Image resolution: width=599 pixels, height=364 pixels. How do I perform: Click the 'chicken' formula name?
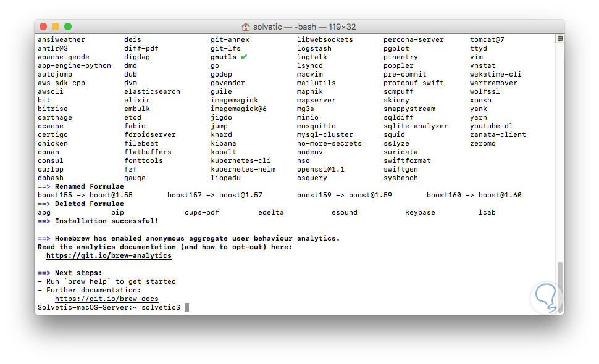pos(52,144)
